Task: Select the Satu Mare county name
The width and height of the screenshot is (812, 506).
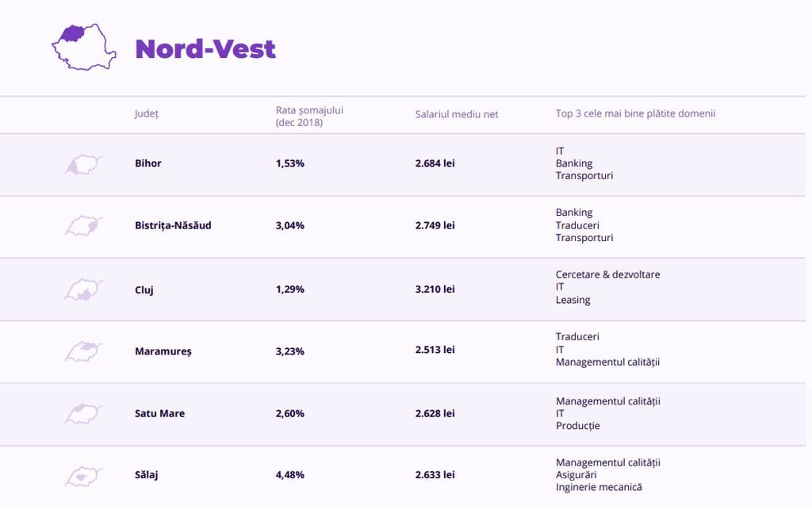Action: (x=159, y=413)
